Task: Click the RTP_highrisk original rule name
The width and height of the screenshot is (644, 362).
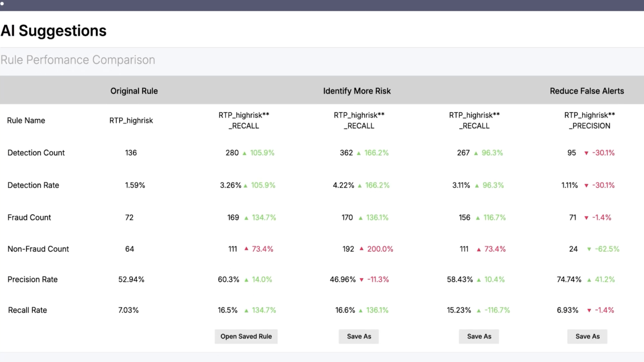Action: click(131, 121)
